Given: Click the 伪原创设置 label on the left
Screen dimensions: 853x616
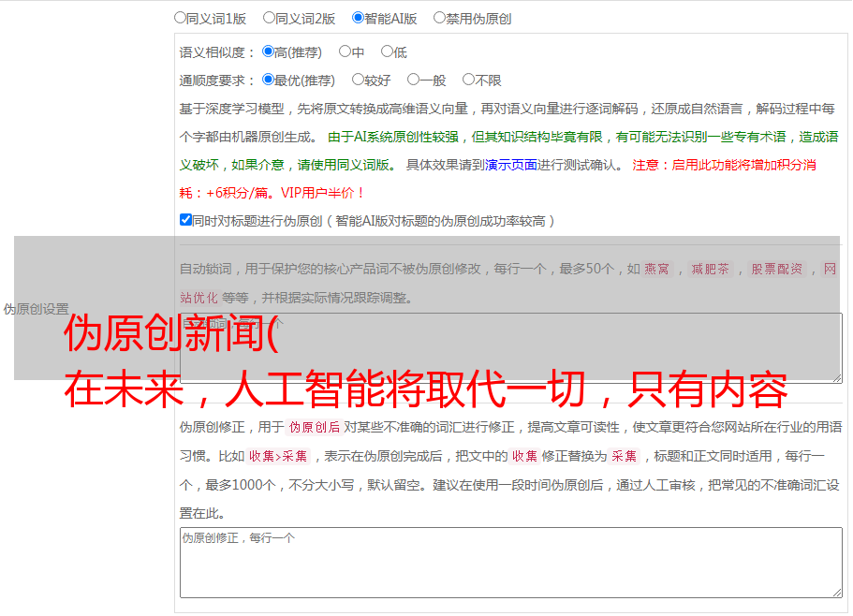Looking at the screenshot, I should coord(36,309).
